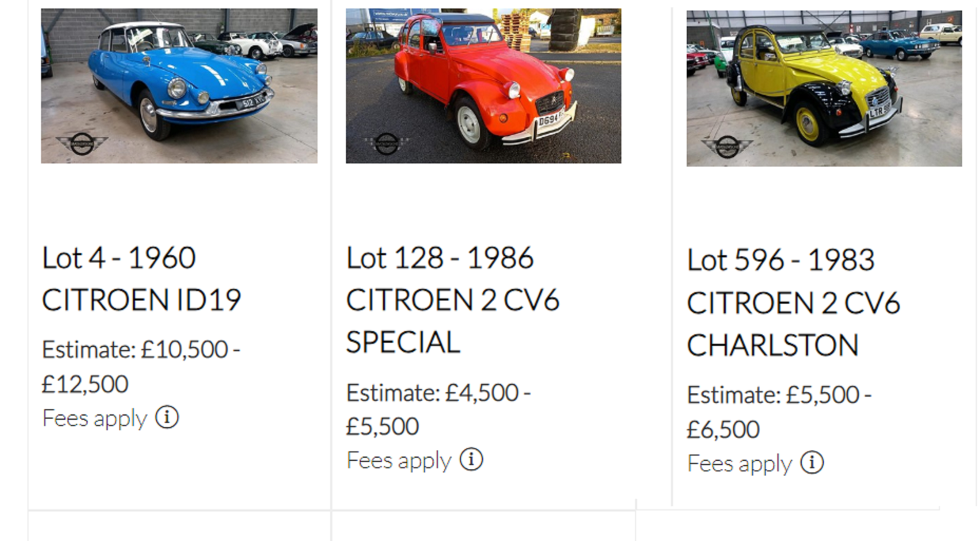Click the front licence plate of the blue ID19
The height and width of the screenshot is (541, 980).
coord(252,102)
